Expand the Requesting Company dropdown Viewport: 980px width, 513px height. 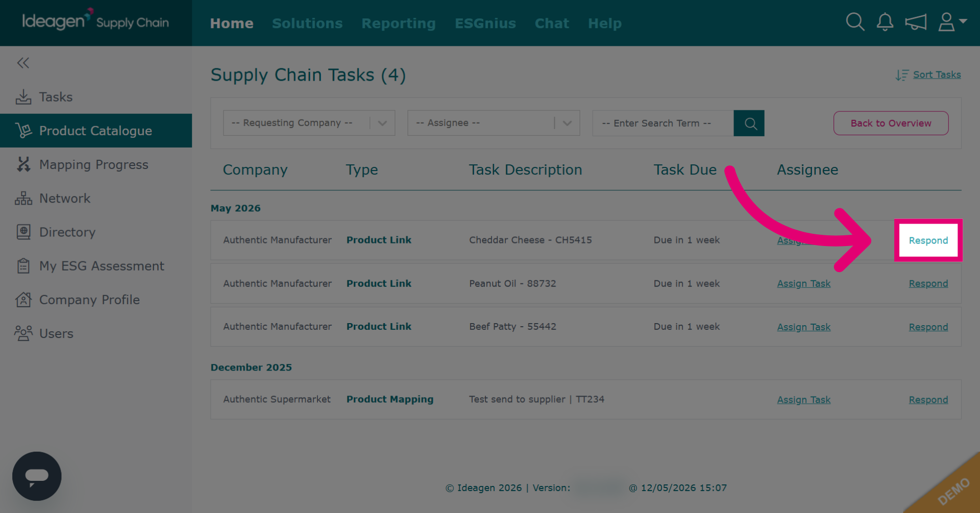point(309,123)
